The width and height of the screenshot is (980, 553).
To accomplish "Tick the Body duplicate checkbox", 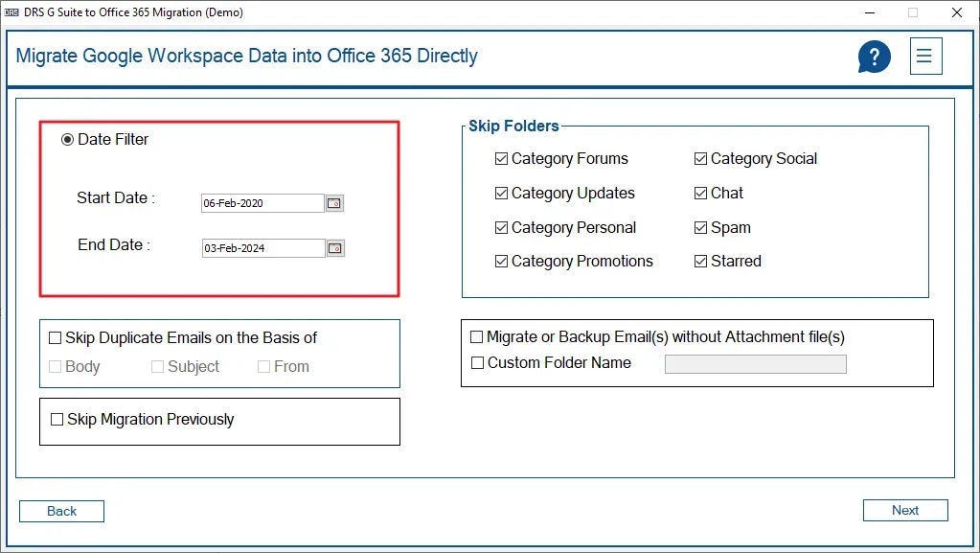I will click(x=55, y=366).
